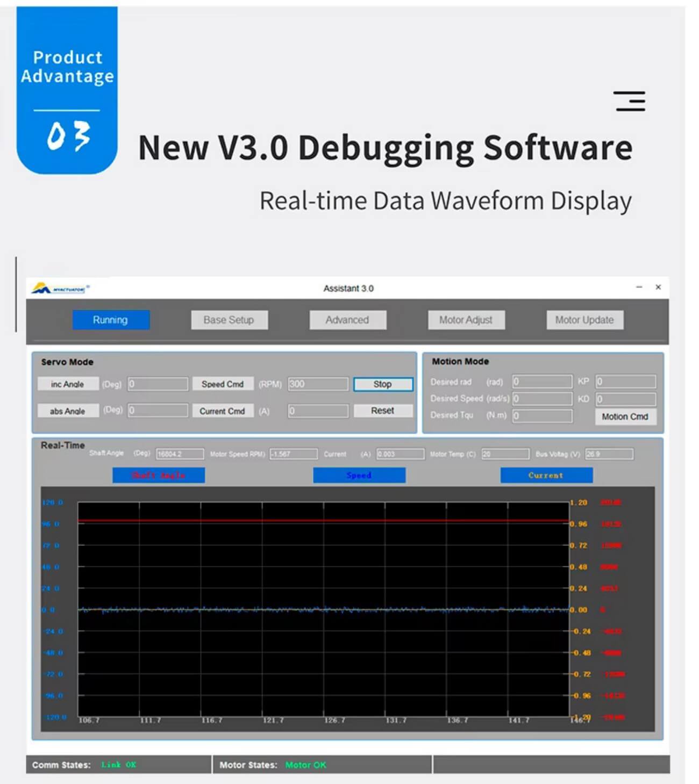Click the Motion Cmd button
This screenshot has height=784, width=699.
625,416
